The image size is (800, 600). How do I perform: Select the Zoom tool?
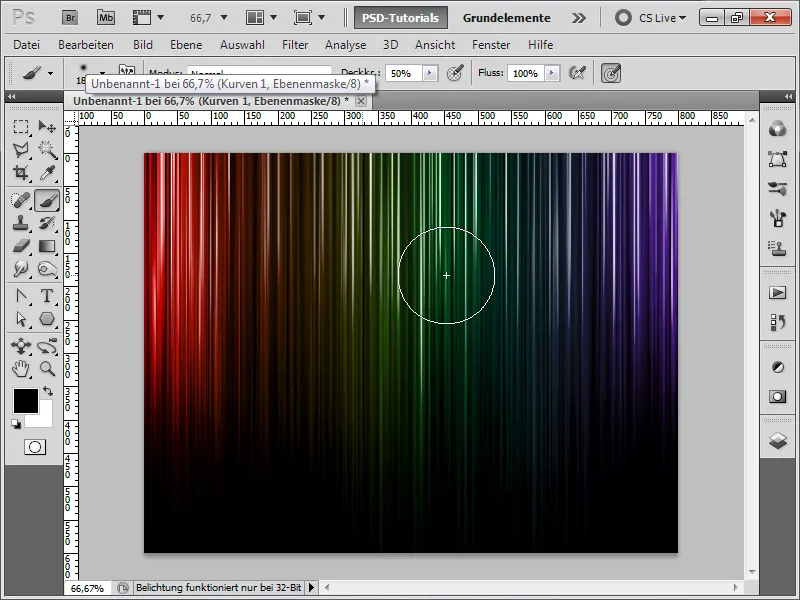(47, 369)
